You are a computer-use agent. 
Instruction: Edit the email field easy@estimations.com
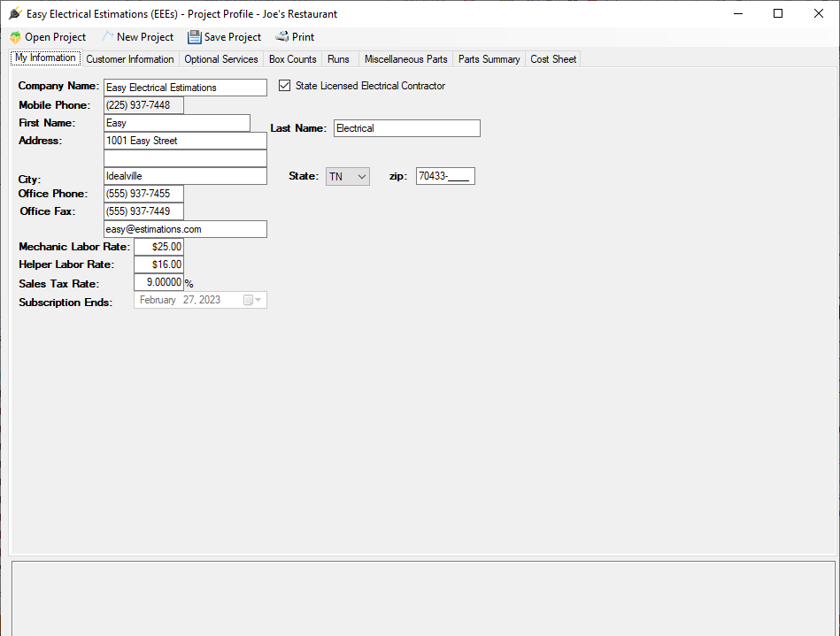[185, 229]
